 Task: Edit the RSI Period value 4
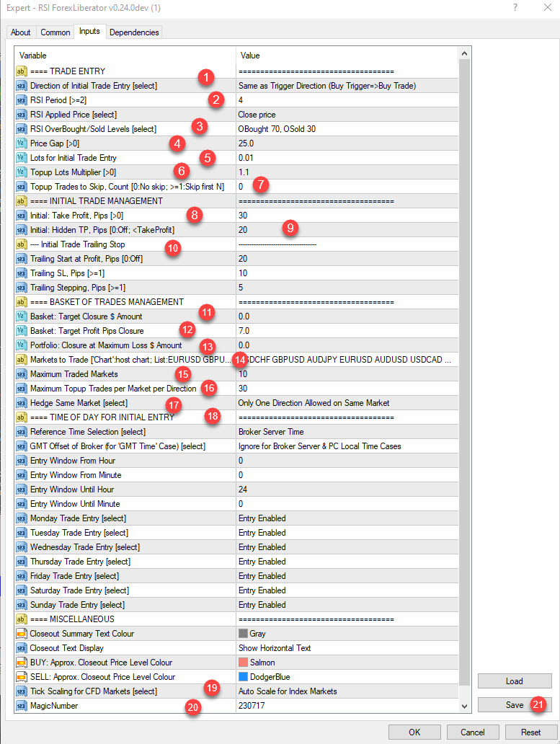(x=347, y=100)
